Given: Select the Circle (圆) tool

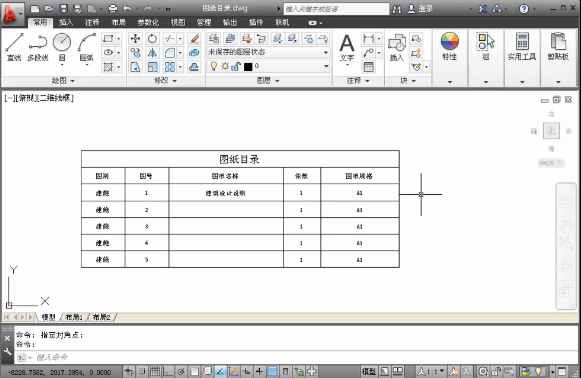Looking at the screenshot, I should tap(62, 47).
